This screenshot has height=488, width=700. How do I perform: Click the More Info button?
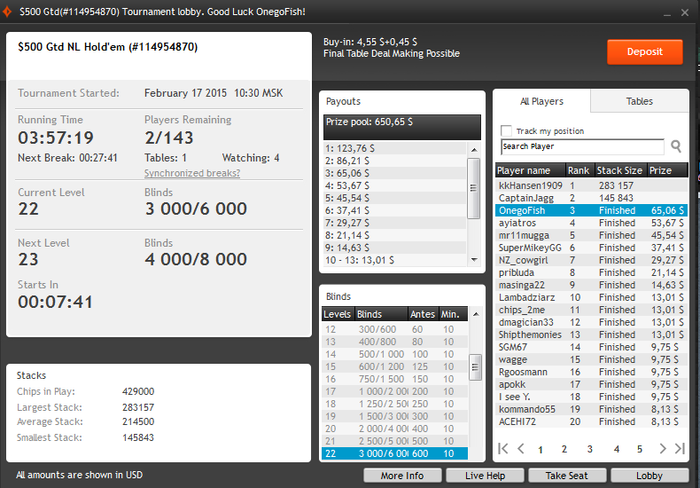[402, 475]
